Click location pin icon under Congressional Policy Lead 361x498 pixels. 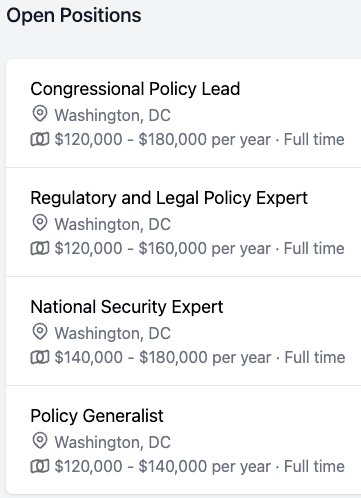pyautogui.click(x=40, y=114)
